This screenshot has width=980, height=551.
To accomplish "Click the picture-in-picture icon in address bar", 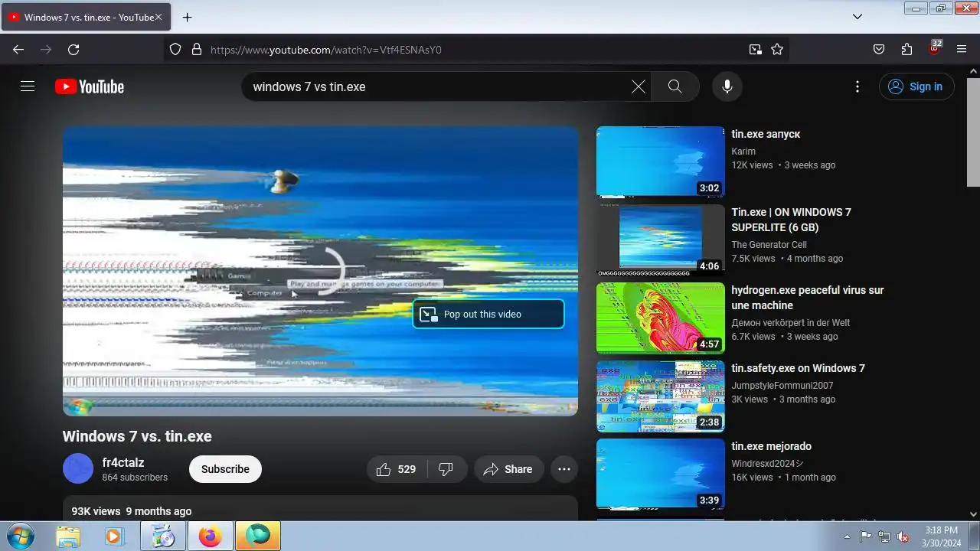I will coord(756,50).
